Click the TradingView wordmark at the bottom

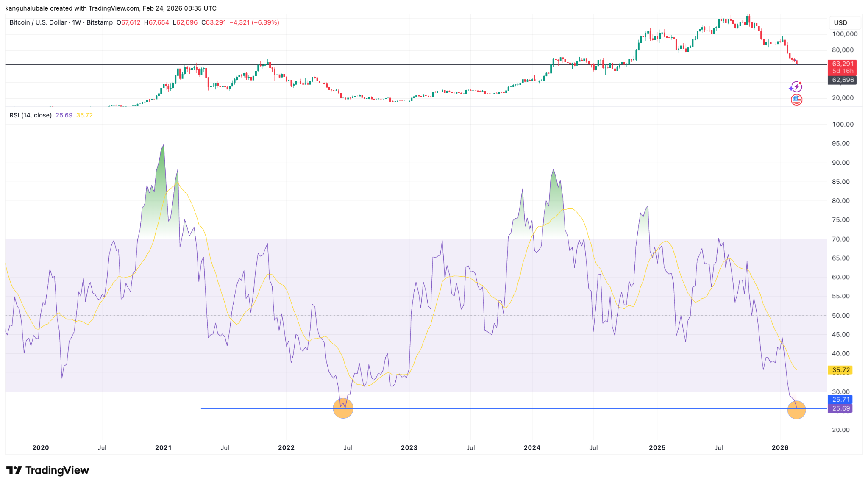click(x=57, y=470)
